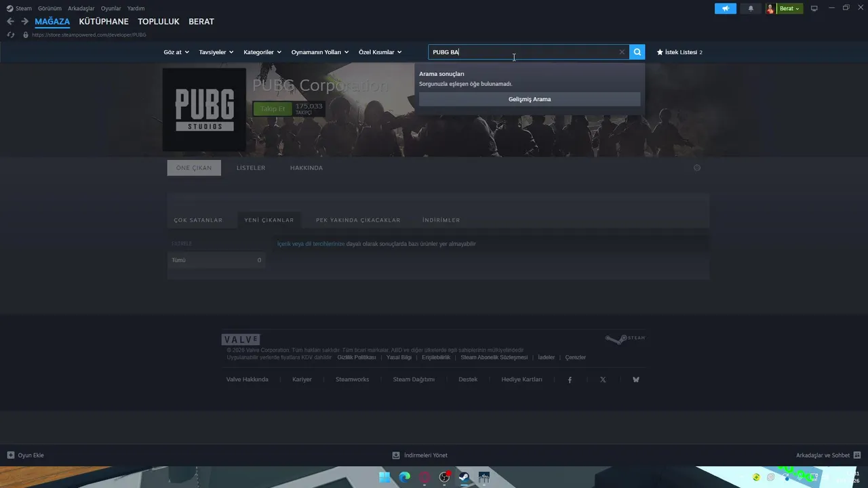Select the ÖNE ÇIKAN tab
868x488 pixels.
[194, 168]
